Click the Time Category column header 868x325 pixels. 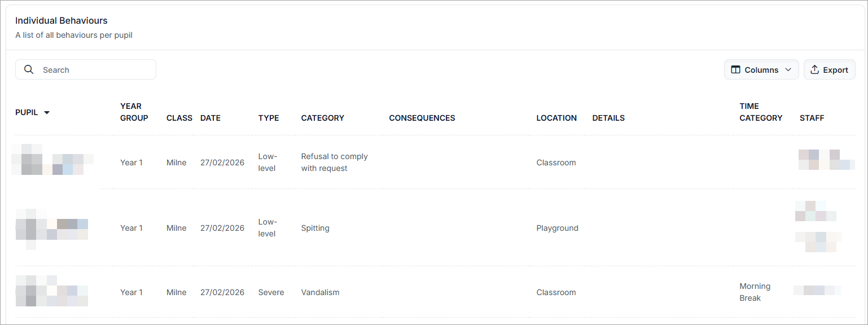click(x=761, y=112)
